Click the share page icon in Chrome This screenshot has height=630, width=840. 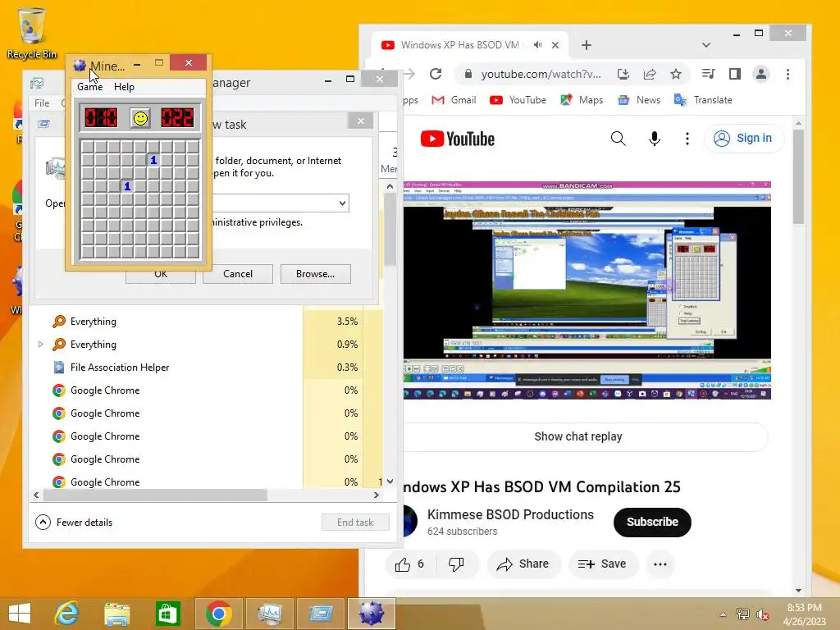tap(650, 74)
